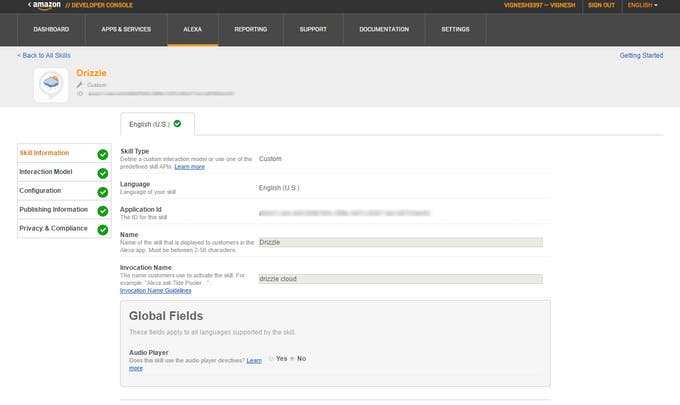The width and height of the screenshot is (680, 405).
Task: Click the VIGNESH account name
Action: coord(539,5)
